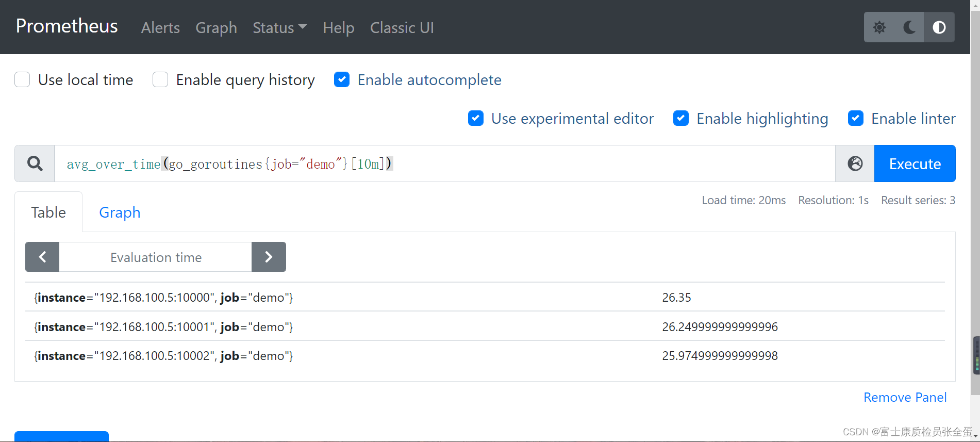Image resolution: width=980 pixels, height=442 pixels.
Task: Toggle Enable highlighting checkbox
Action: coord(681,118)
